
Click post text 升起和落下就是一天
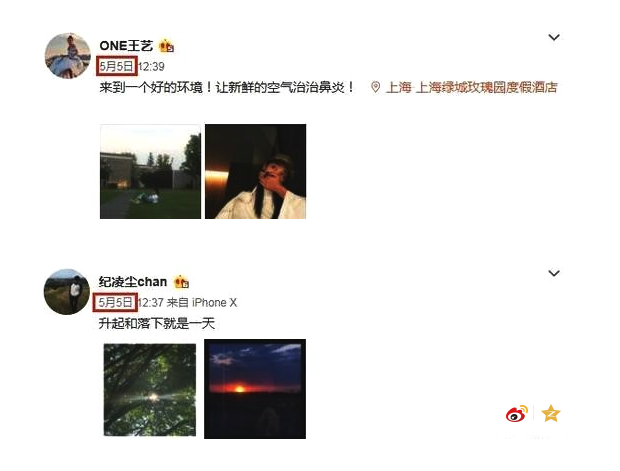(157, 323)
